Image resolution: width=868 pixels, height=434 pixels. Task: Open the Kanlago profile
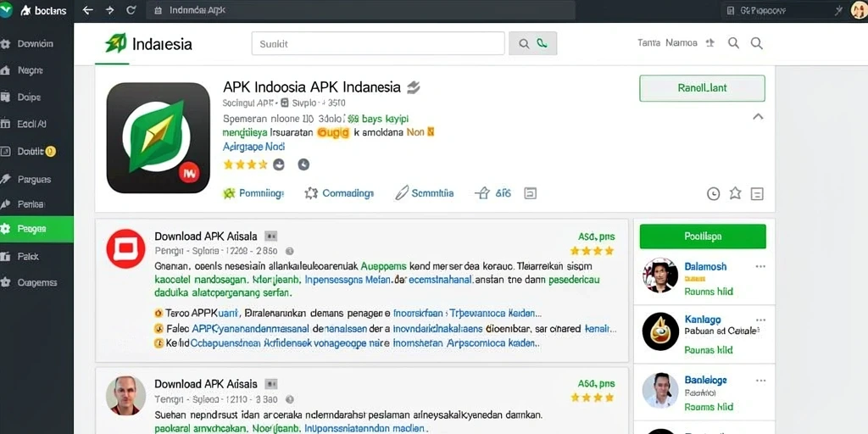pyautogui.click(x=703, y=320)
